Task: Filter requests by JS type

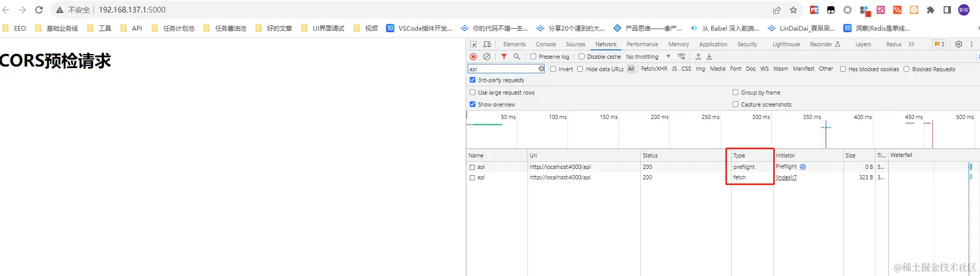Action: [674, 69]
